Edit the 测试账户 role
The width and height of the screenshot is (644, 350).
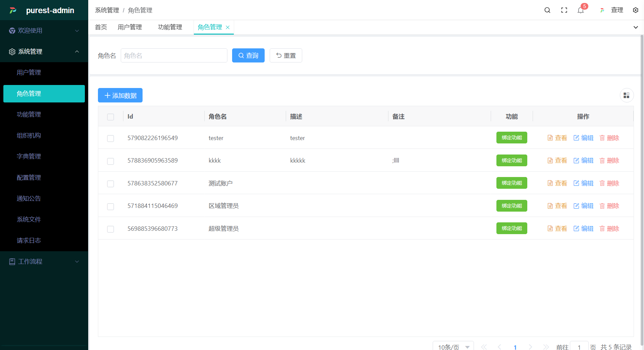coord(583,183)
